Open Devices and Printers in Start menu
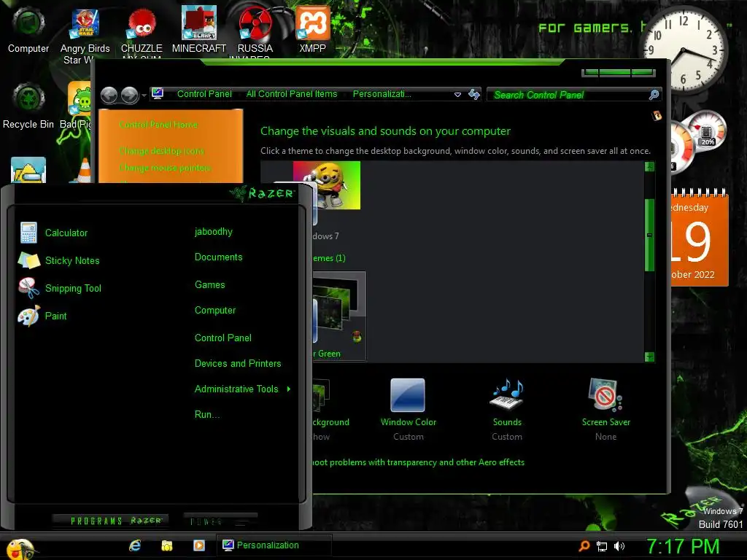This screenshot has width=747, height=560. click(238, 363)
